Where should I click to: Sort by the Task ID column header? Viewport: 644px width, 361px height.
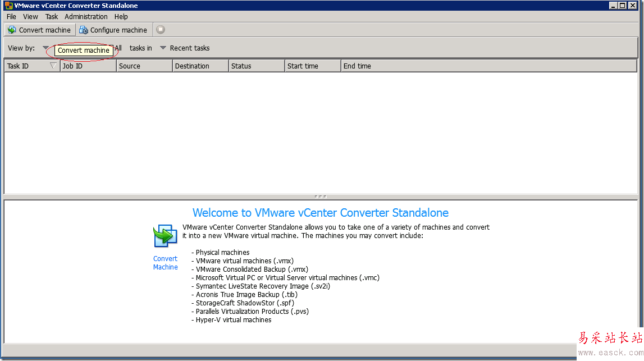[x=31, y=66]
